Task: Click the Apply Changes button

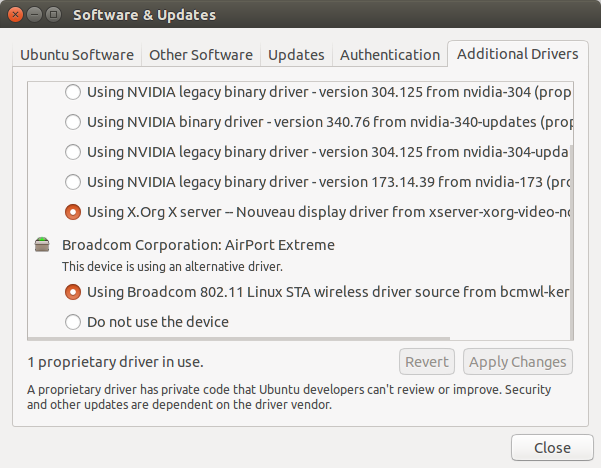Action: [x=517, y=362]
